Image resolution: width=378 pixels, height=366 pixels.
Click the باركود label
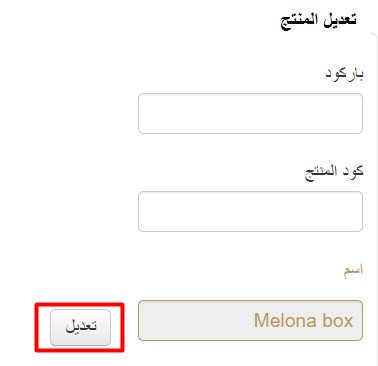344,73
